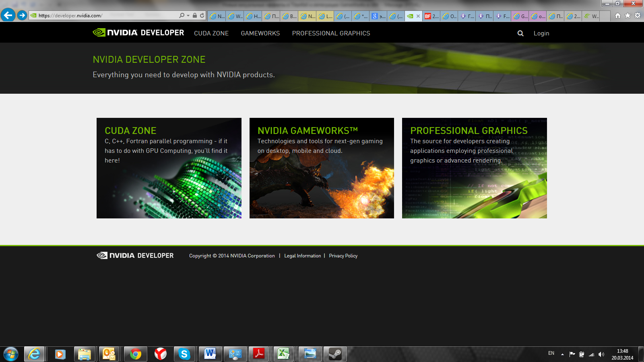Switch to Excel on the taskbar

pyautogui.click(x=283, y=354)
